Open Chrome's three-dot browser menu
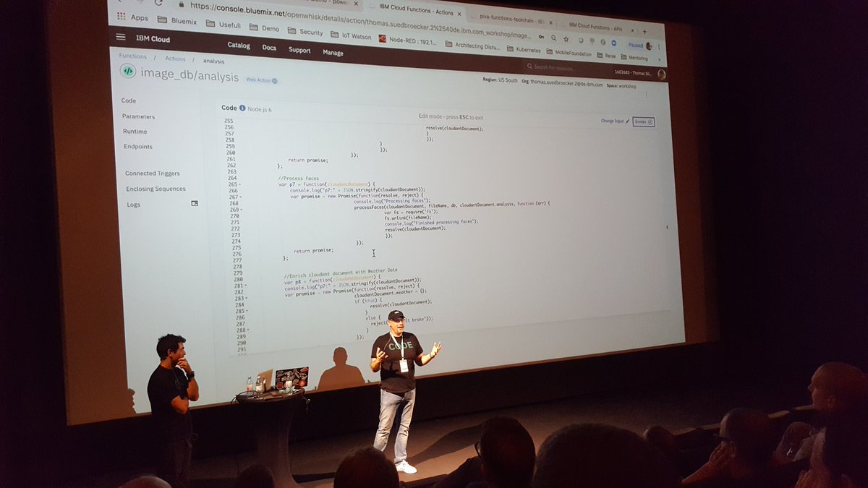 659,46
